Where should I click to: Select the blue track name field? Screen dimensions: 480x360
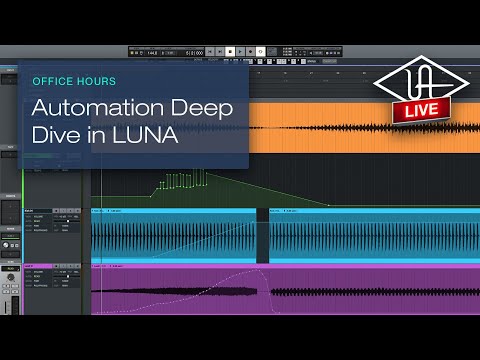coord(38,211)
